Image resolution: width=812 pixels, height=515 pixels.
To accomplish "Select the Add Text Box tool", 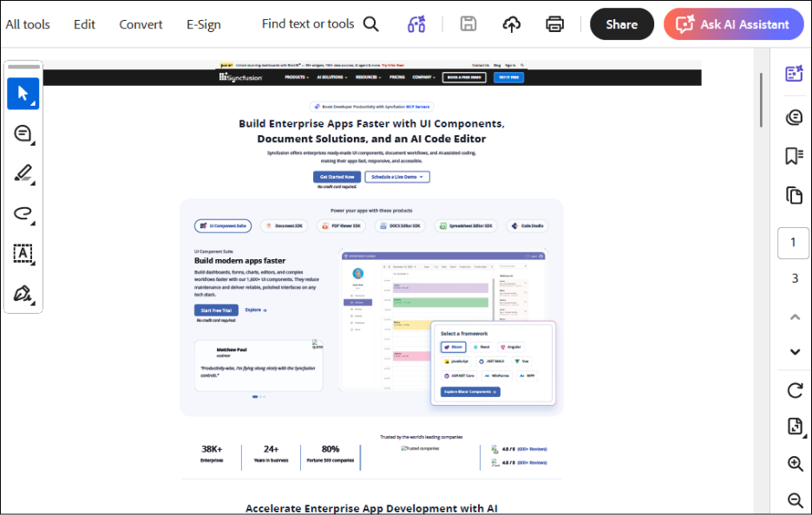I will (x=22, y=253).
